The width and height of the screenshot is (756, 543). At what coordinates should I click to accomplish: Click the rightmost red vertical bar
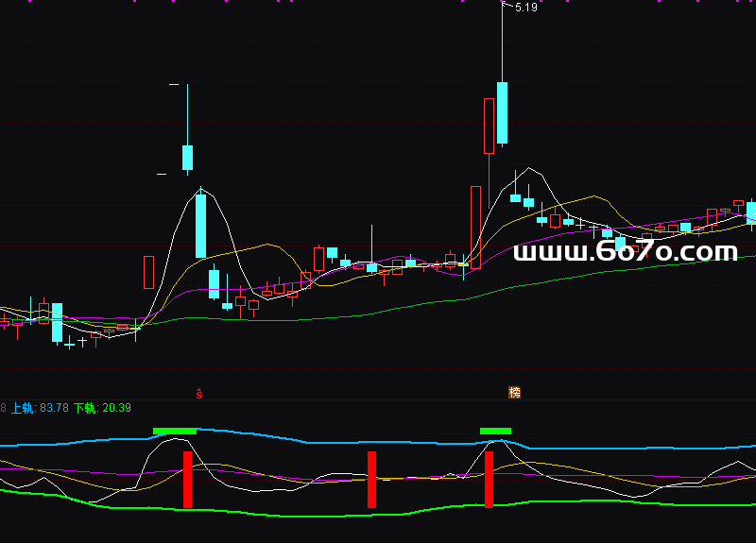pyautogui.click(x=489, y=479)
